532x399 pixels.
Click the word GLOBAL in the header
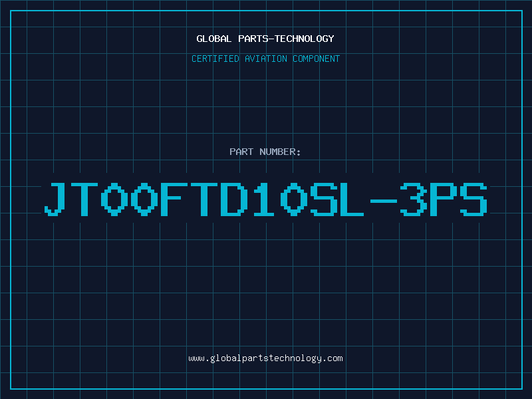click(214, 39)
